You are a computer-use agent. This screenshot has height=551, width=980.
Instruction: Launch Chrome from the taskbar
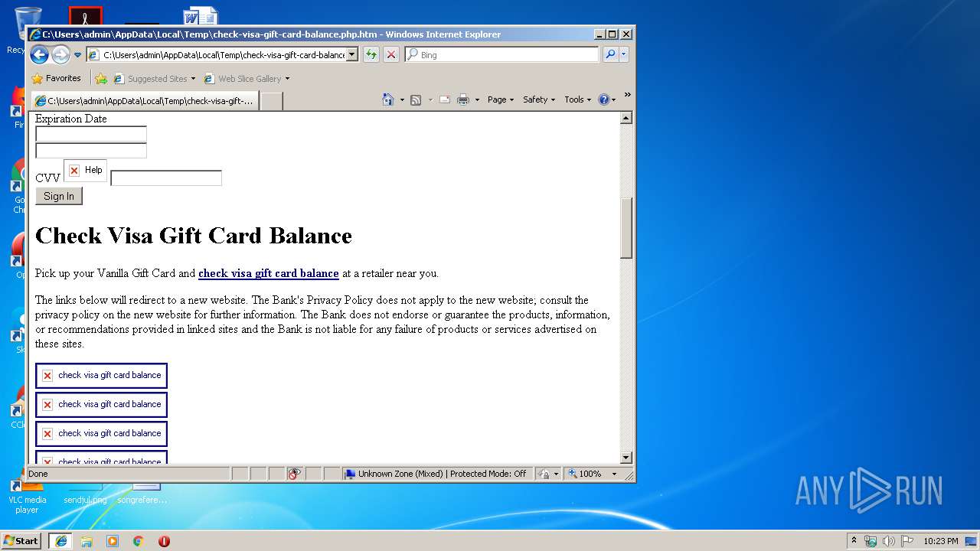click(139, 541)
